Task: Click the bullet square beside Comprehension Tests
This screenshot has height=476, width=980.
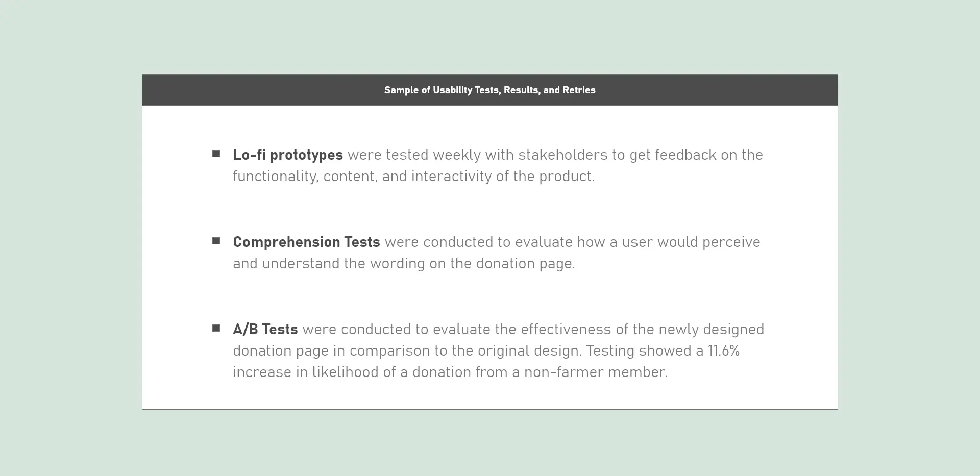Action: tap(216, 241)
